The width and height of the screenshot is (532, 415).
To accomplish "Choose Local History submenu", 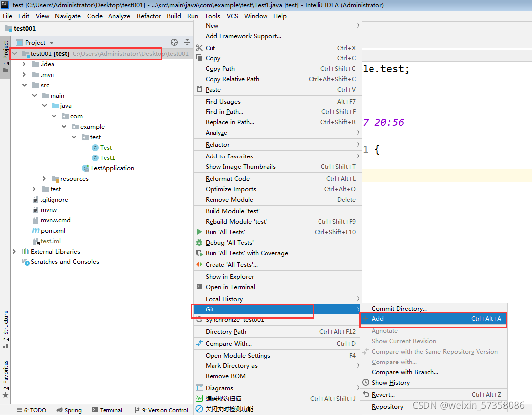I will (277, 299).
